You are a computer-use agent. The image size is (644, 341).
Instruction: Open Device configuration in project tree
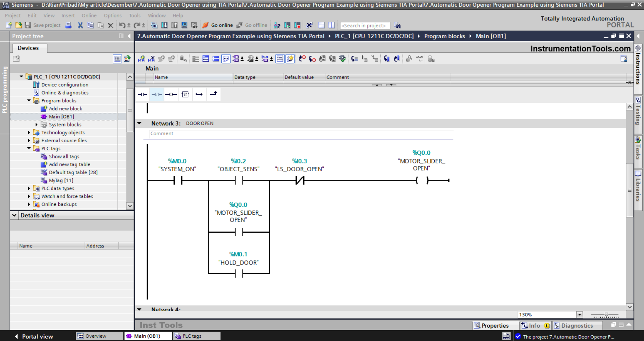[x=65, y=85]
